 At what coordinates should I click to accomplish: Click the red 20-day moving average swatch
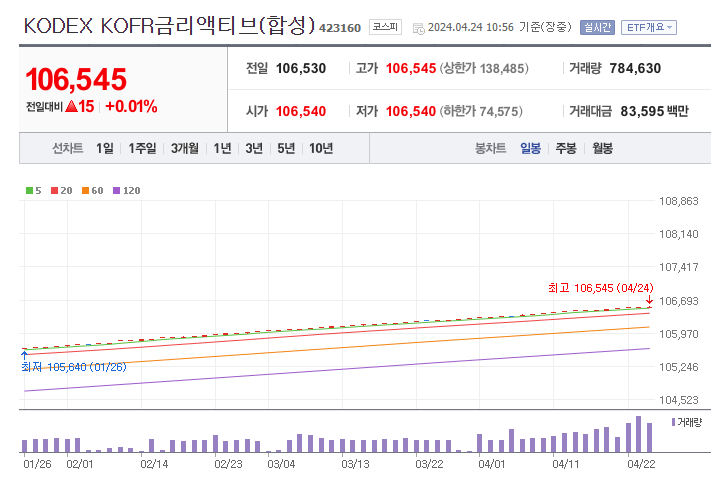[x=54, y=191]
